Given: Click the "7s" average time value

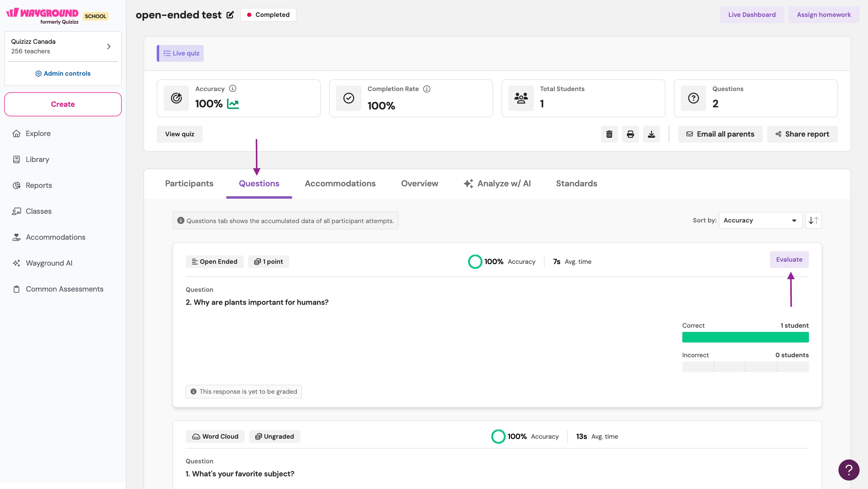Looking at the screenshot, I should (x=556, y=261).
